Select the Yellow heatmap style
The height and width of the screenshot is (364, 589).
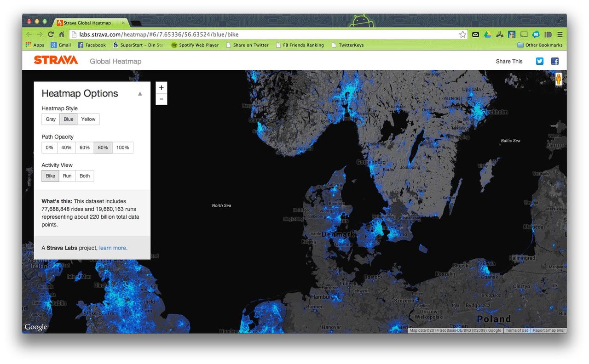[88, 119]
